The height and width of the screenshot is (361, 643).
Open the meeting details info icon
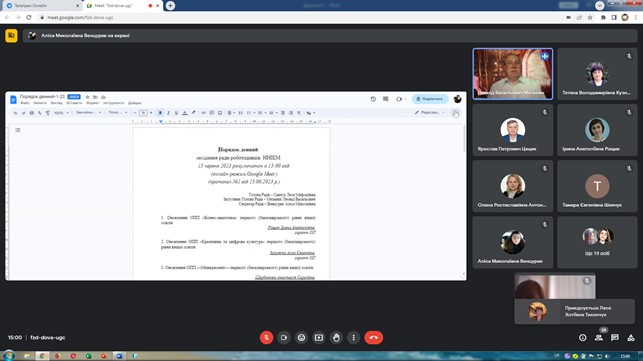(582, 338)
